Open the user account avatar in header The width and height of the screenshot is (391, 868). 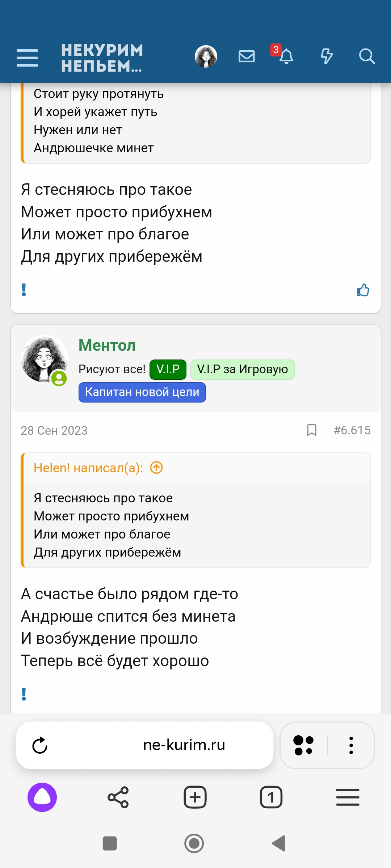[x=206, y=56]
